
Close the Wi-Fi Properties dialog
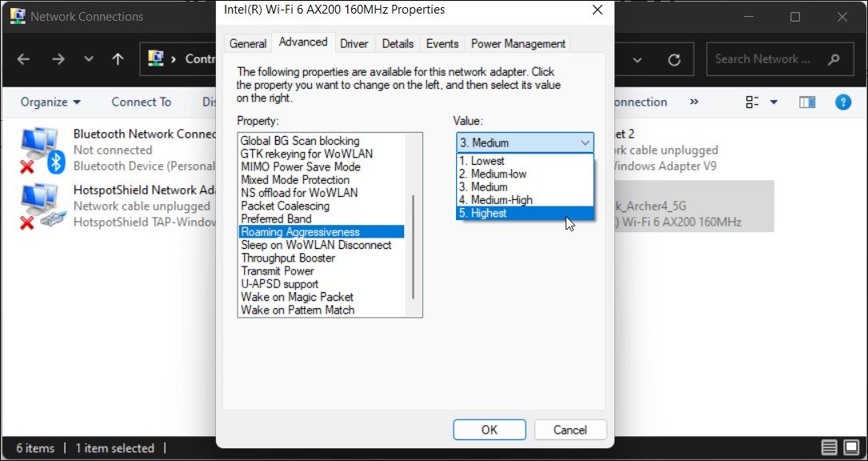598,10
